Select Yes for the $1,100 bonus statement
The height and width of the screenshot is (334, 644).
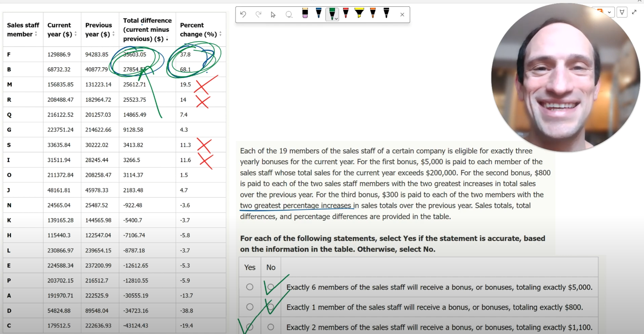[249, 327]
